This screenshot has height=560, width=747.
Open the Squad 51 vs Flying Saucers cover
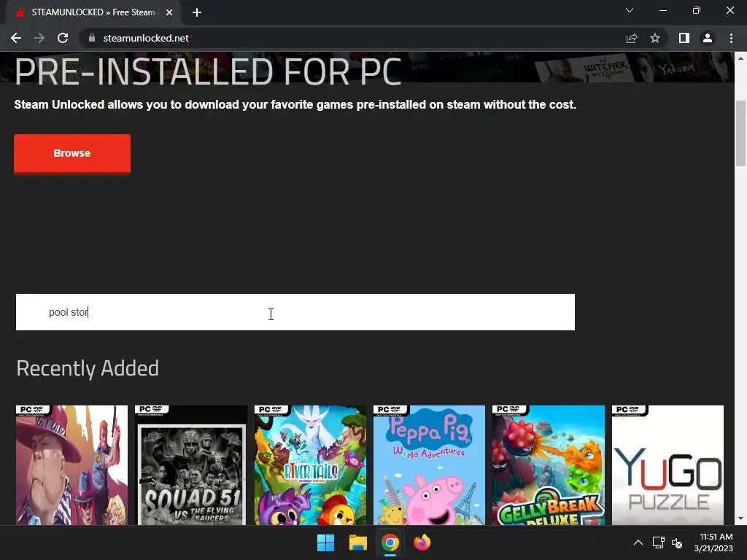[x=190, y=465]
